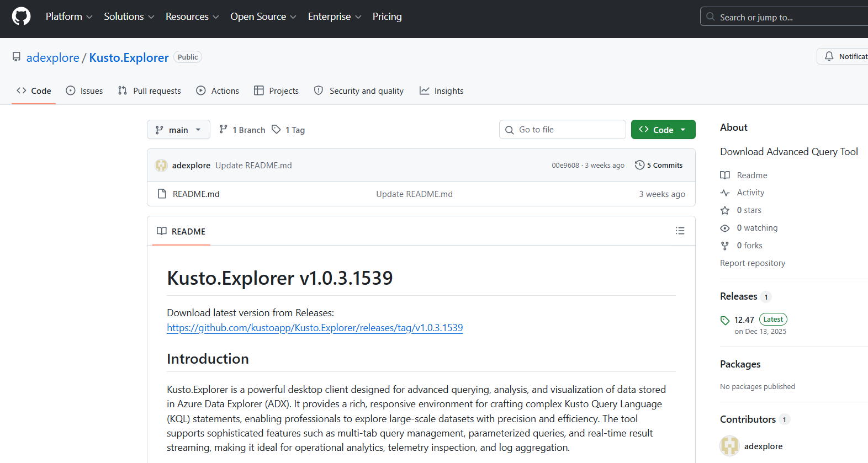The width and height of the screenshot is (868, 463).
Task: Click the GitHub logo icon
Action: point(21,17)
